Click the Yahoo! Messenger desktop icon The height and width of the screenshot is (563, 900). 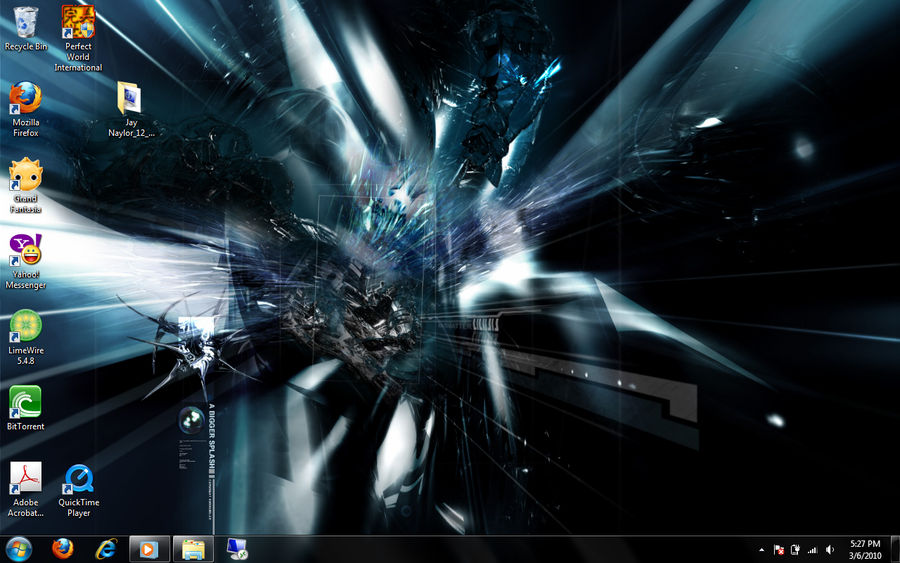(x=25, y=262)
